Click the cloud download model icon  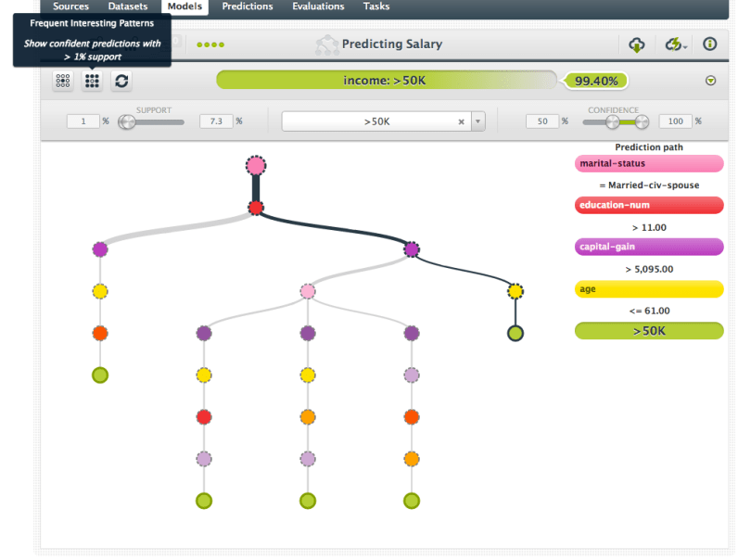(636, 45)
